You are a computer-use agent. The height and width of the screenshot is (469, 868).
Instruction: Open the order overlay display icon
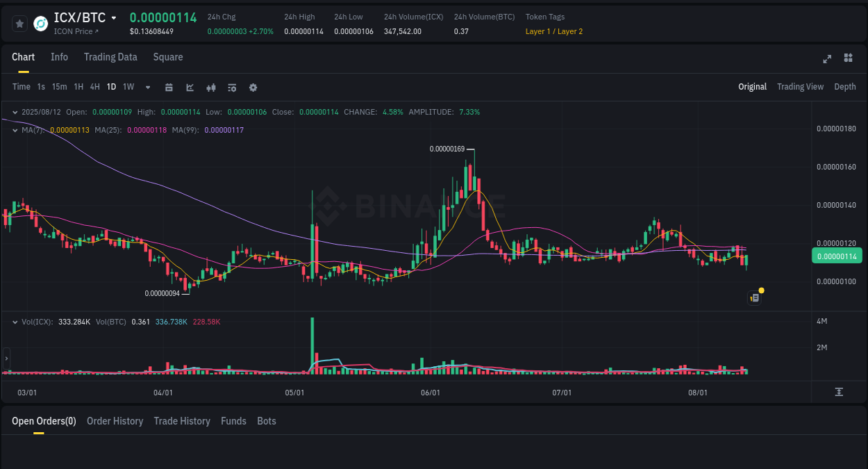tap(231, 87)
